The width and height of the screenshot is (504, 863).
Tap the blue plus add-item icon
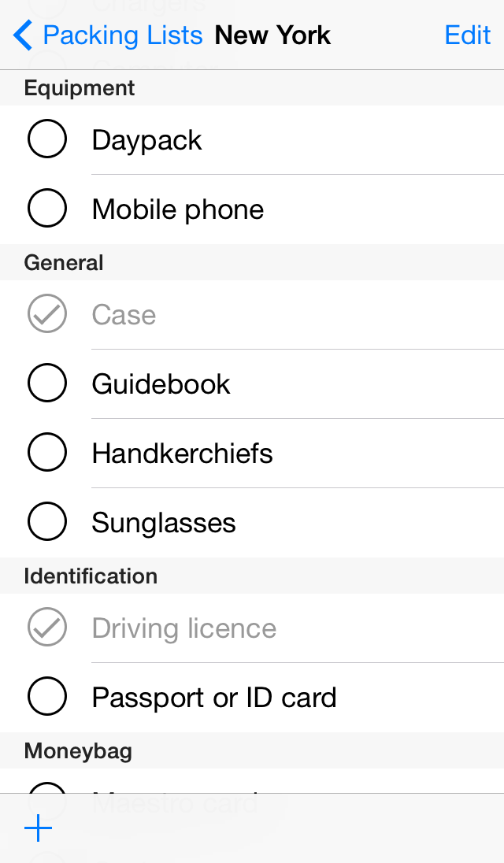(38, 828)
